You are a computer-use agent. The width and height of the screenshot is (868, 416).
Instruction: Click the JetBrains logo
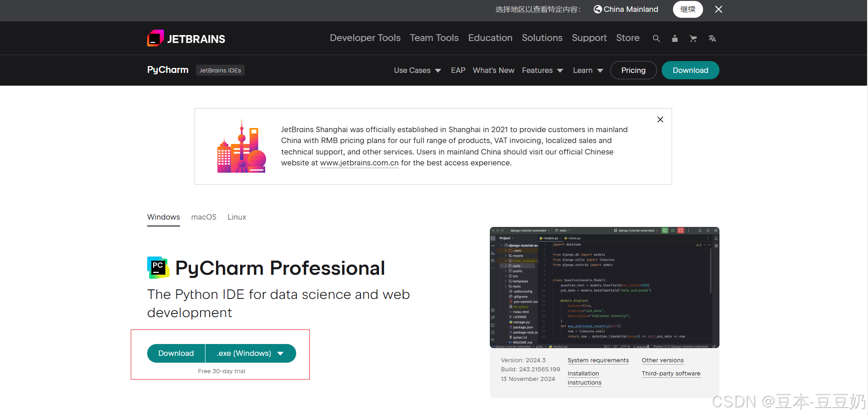pos(186,38)
